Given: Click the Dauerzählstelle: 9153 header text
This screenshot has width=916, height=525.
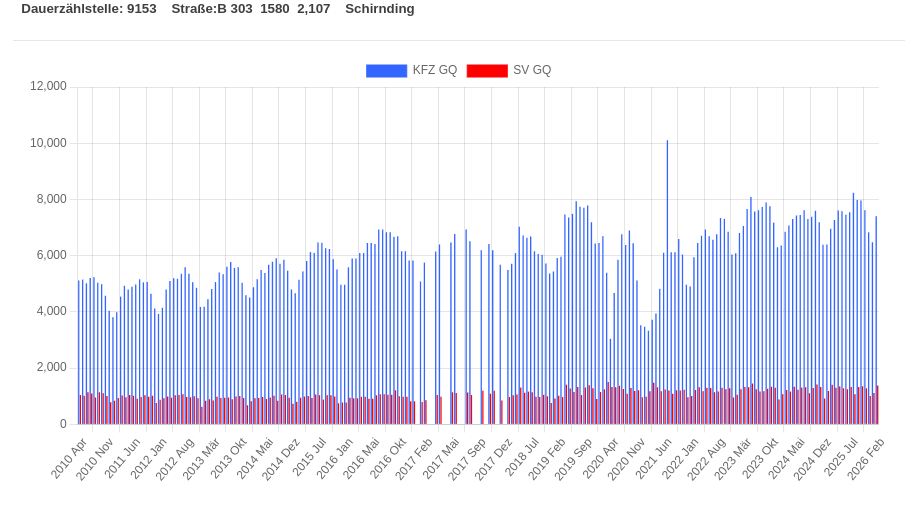Looking at the screenshot, I should point(89,9).
